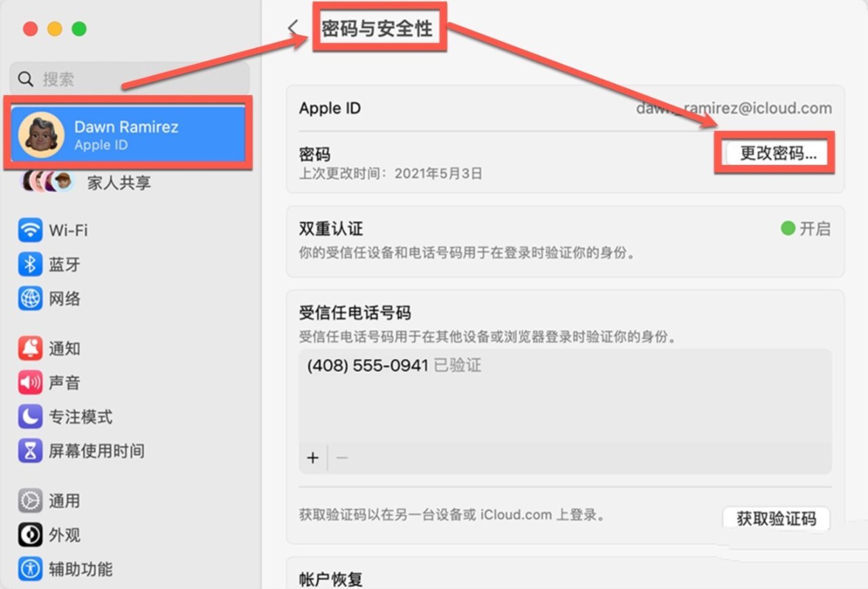Go back using the back chevron

pos(293,28)
